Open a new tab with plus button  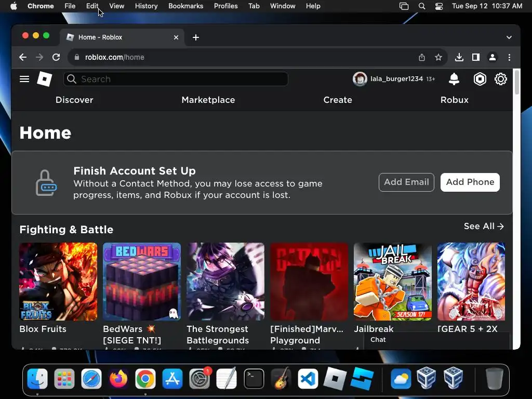(x=196, y=37)
